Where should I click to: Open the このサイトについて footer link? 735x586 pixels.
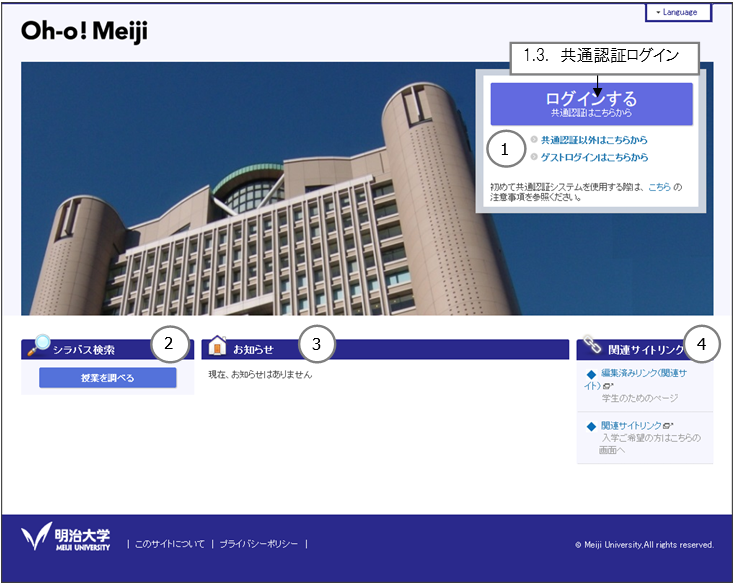tap(170, 544)
